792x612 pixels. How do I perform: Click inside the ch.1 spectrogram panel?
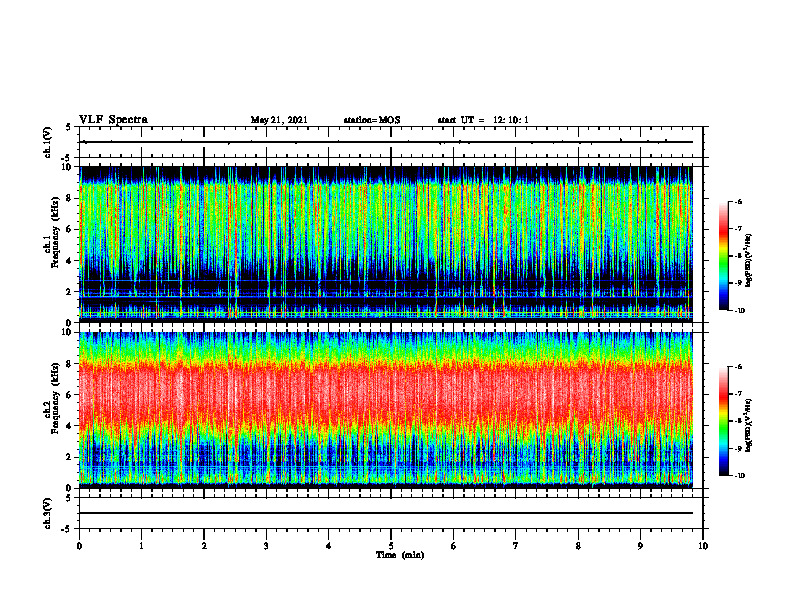point(386,244)
